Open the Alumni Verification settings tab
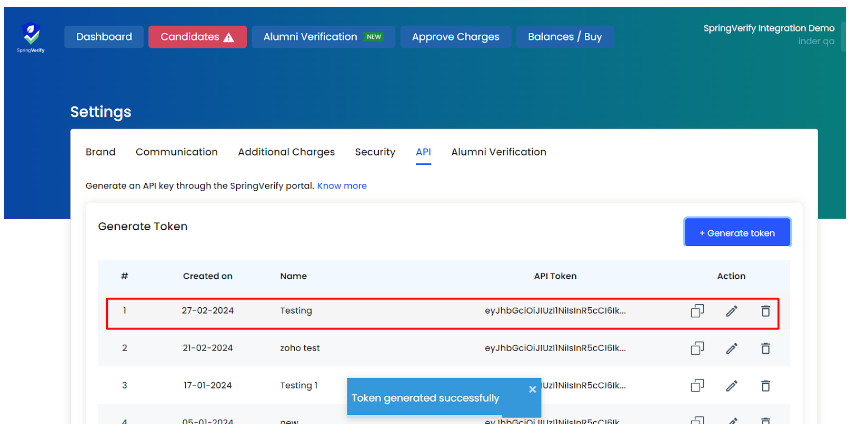 [x=499, y=152]
